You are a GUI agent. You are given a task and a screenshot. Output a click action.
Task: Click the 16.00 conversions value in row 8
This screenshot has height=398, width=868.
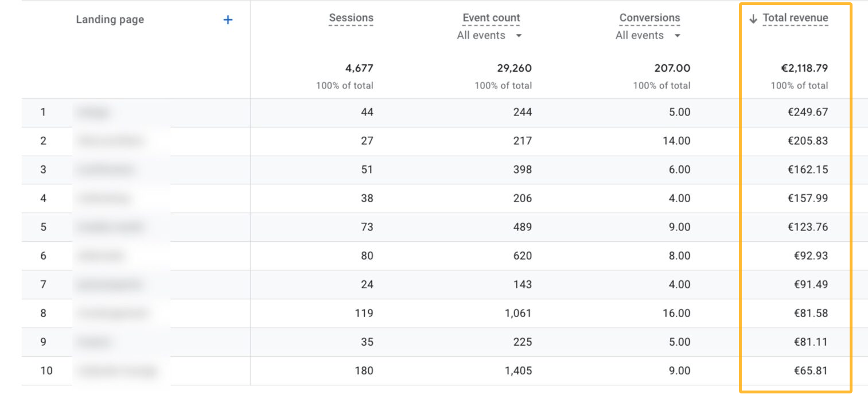tap(677, 313)
